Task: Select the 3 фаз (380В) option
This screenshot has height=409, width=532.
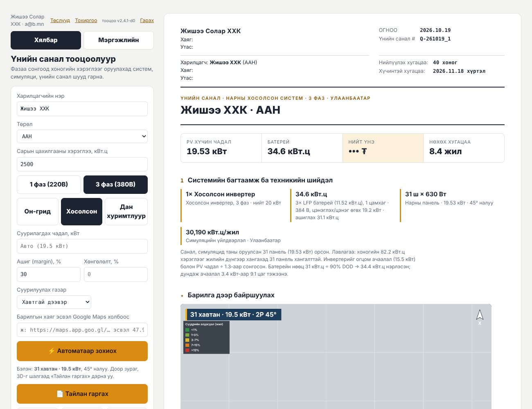Action: point(115,184)
